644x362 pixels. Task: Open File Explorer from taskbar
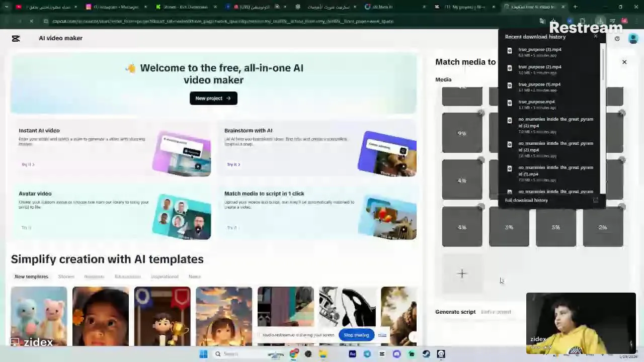(x=323, y=354)
